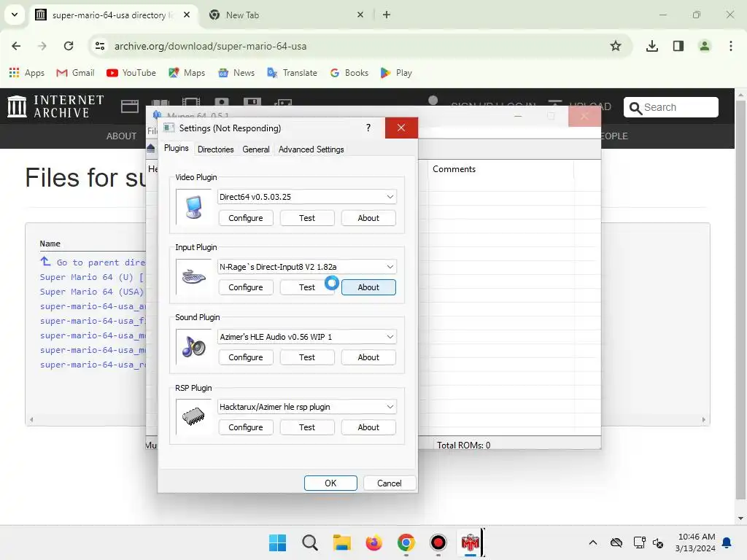Click the Input Plugin controller icon

[193, 276]
